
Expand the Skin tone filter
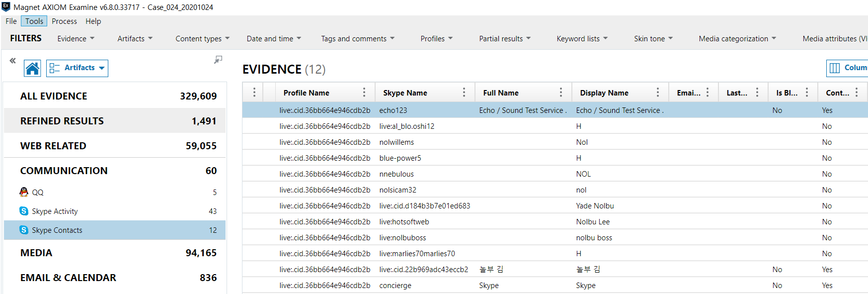pos(653,39)
